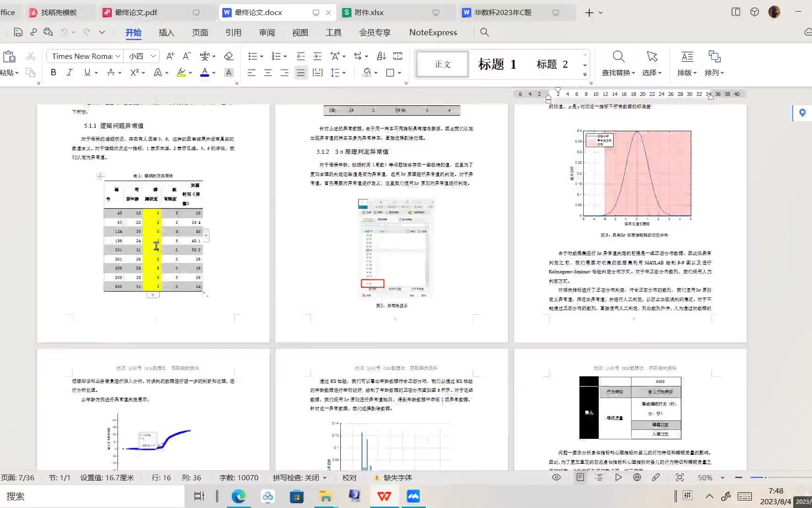Click the web layout globe icon in status bar

(637, 477)
